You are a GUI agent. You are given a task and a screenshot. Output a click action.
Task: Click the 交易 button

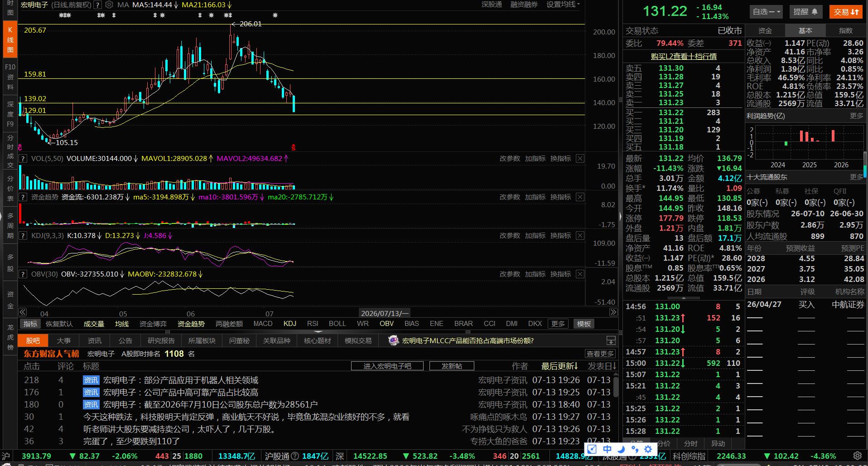click(846, 12)
